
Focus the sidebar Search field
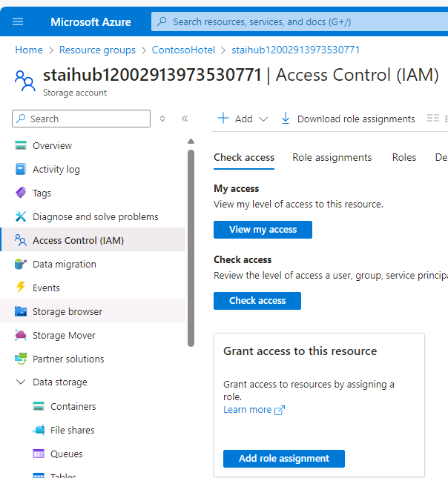pos(81,119)
